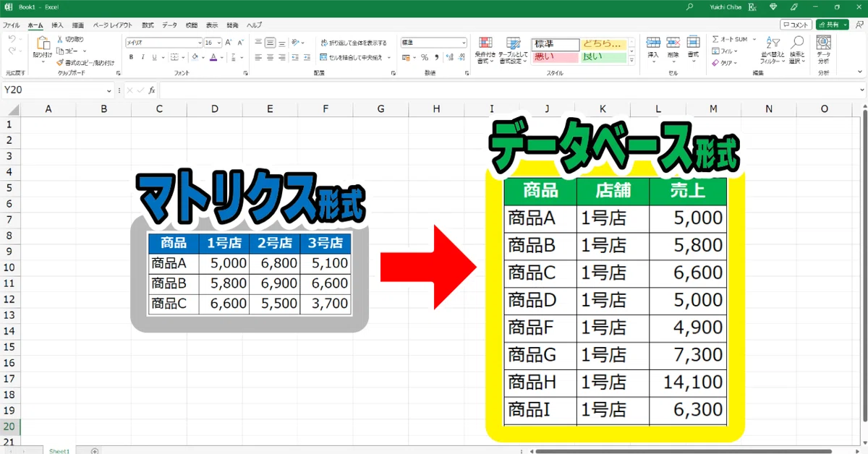Screen dimensions: 868x454
Task: Open 条件付き書式 conditional formatting
Action: [x=485, y=50]
